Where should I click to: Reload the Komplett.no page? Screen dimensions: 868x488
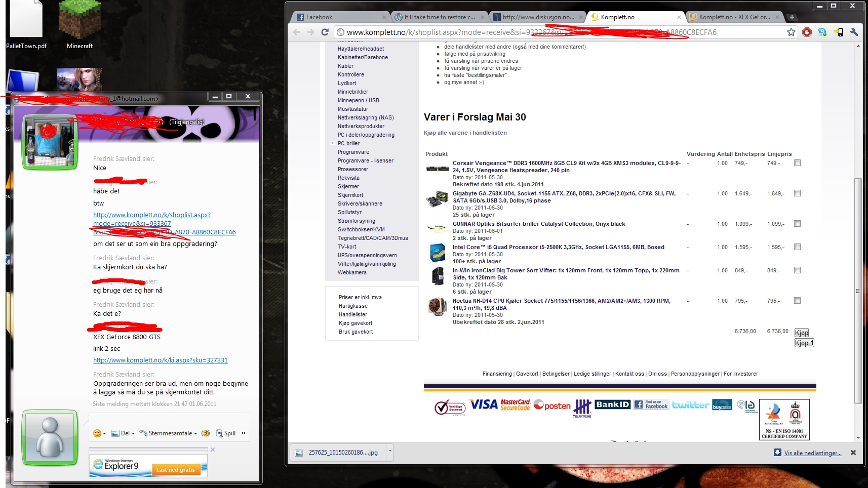tap(325, 32)
